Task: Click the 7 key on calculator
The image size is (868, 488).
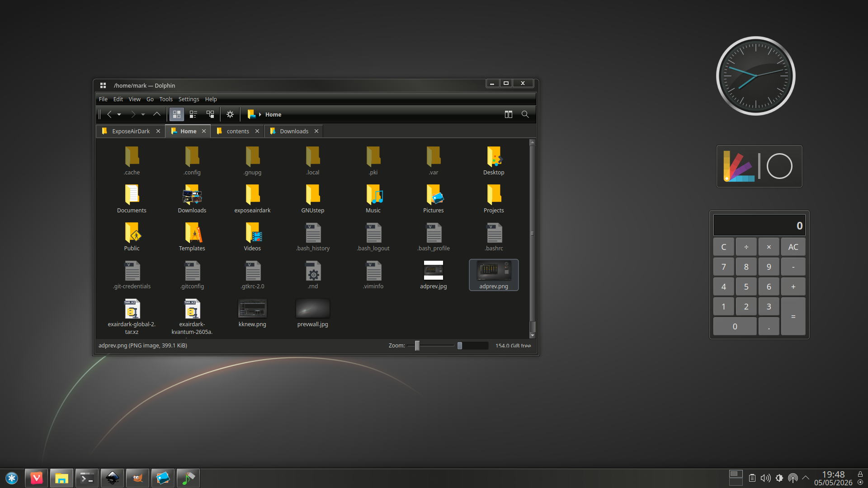Action: tap(724, 267)
